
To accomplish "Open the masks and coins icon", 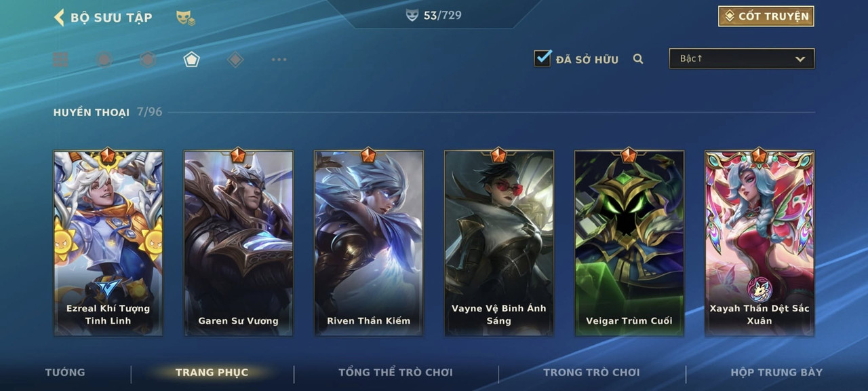I will pos(185,18).
